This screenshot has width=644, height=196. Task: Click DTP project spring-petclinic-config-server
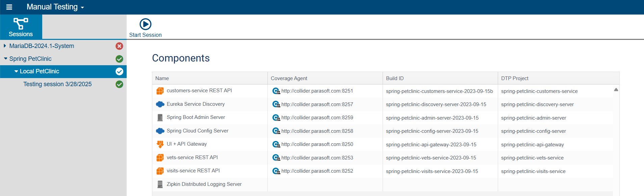pos(534,131)
